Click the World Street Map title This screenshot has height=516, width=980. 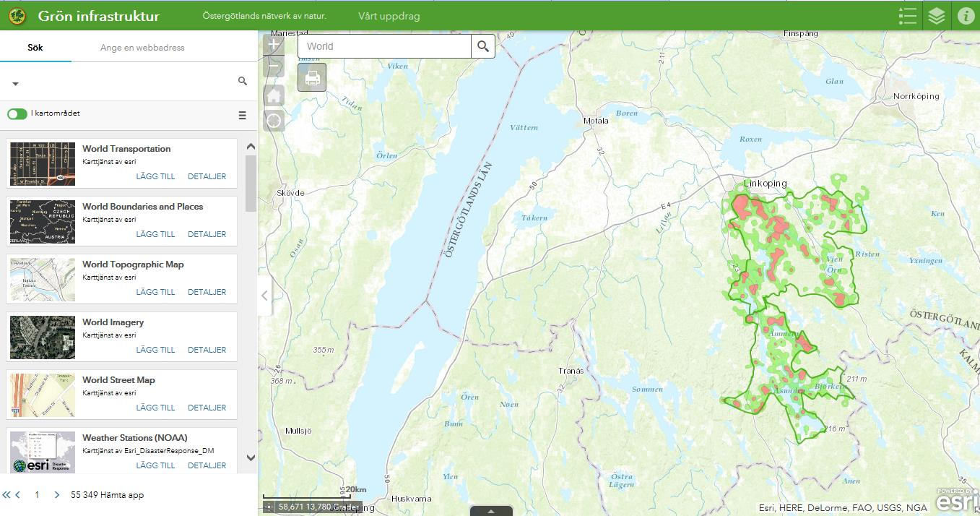[x=118, y=380]
